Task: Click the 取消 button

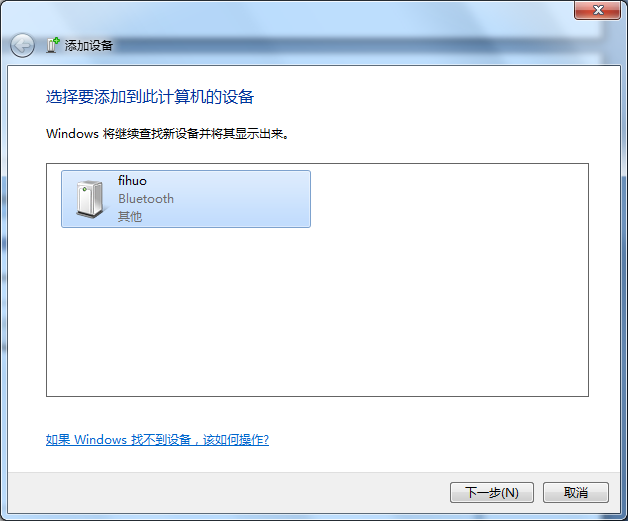Action: (x=576, y=492)
